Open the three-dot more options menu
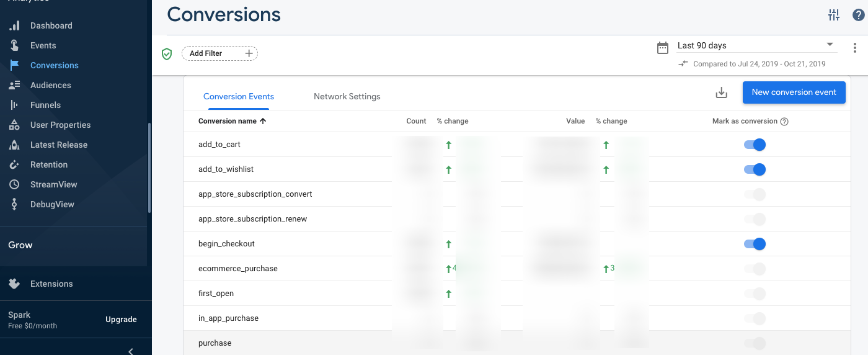868x355 pixels. click(855, 48)
